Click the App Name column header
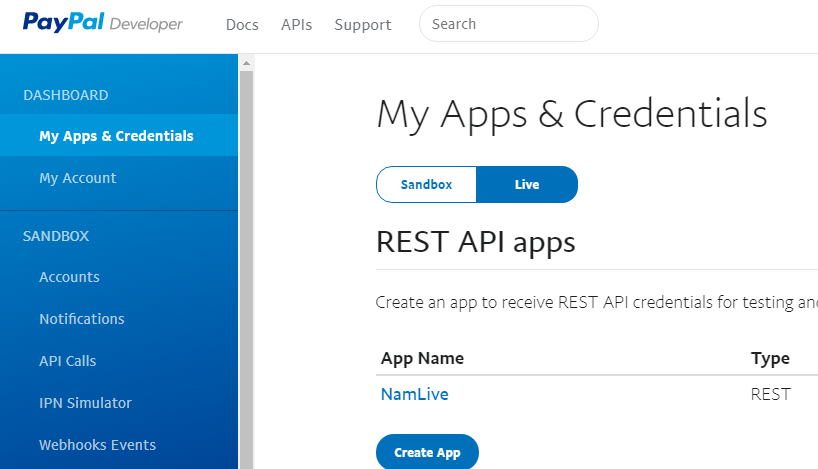Screen dimensions: 818x469 (422, 358)
